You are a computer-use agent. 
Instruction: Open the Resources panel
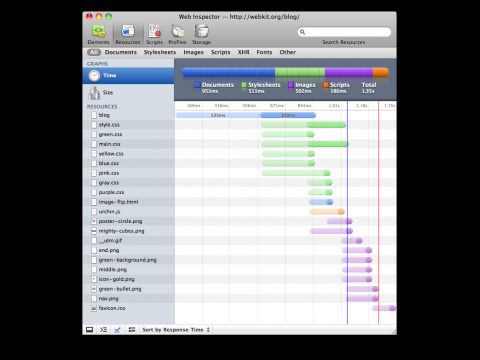[128, 34]
